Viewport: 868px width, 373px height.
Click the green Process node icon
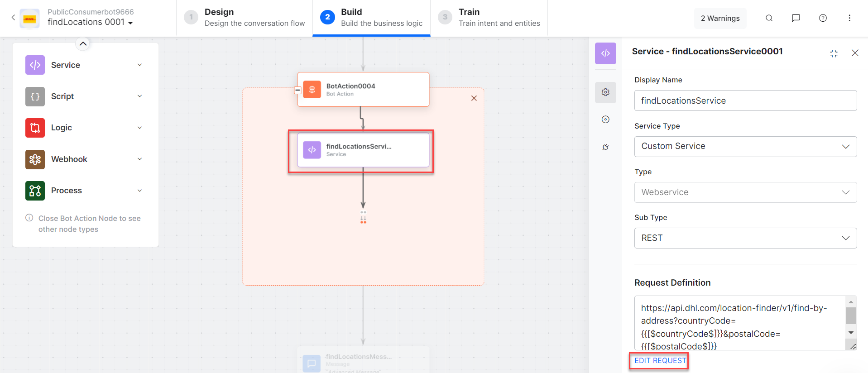(35, 191)
